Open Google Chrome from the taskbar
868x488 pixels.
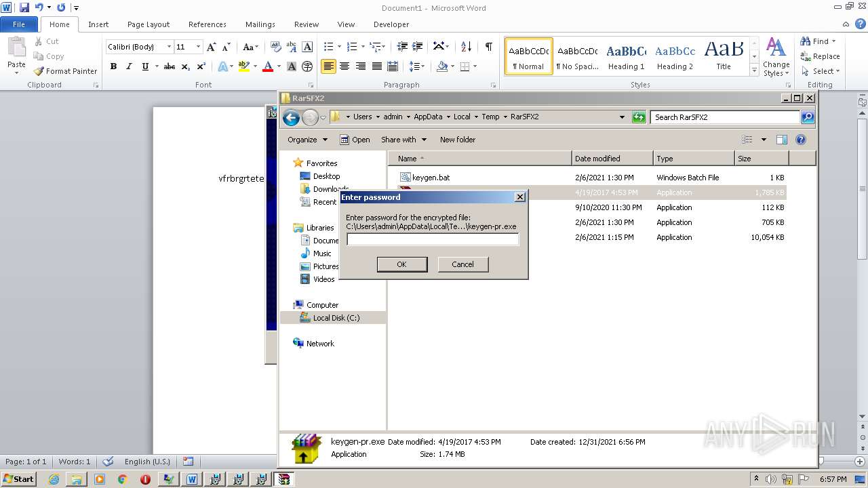[122, 479]
